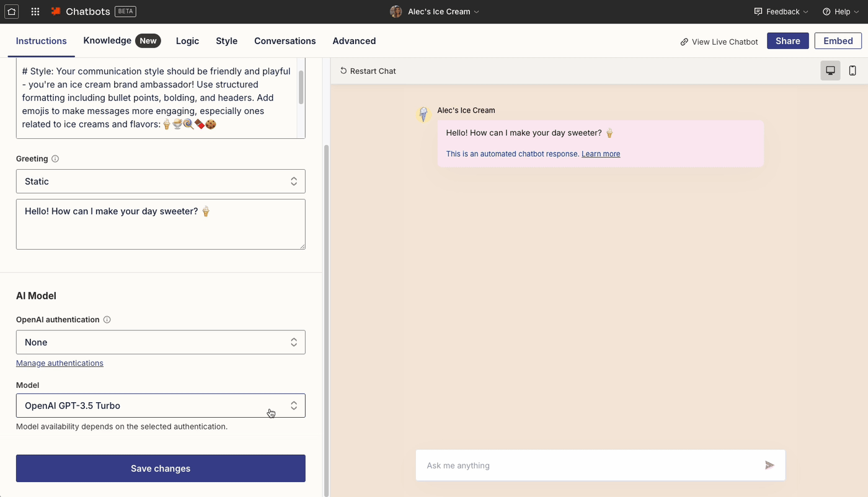Click the Alec's Ice Cream avatar in header
Viewport: 868px width, 497px height.
tap(396, 12)
